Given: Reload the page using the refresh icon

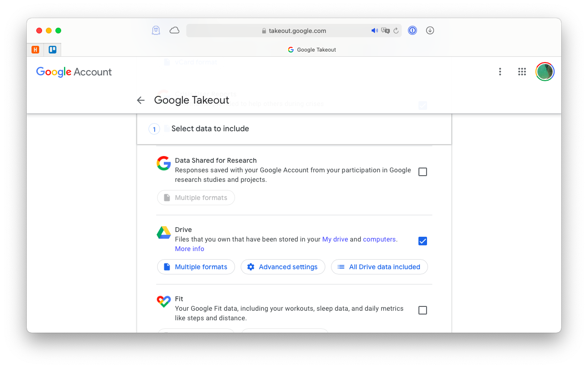Looking at the screenshot, I should coord(396,30).
